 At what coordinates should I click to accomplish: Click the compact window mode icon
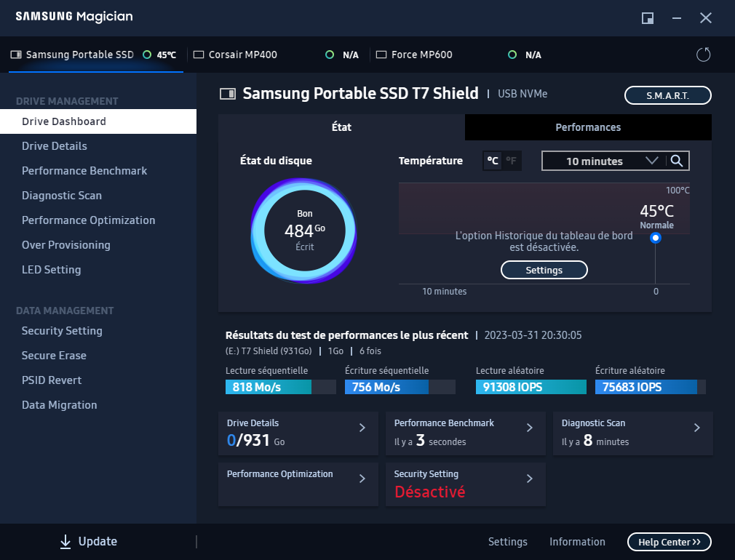pyautogui.click(x=648, y=18)
